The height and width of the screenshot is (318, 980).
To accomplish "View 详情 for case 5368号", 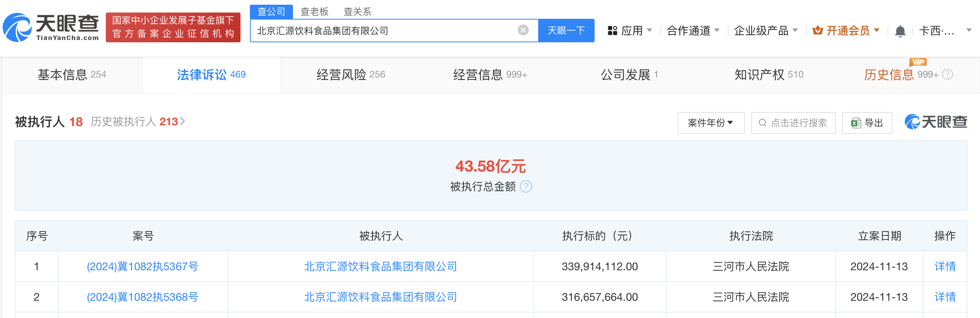I will pyautogui.click(x=945, y=297).
